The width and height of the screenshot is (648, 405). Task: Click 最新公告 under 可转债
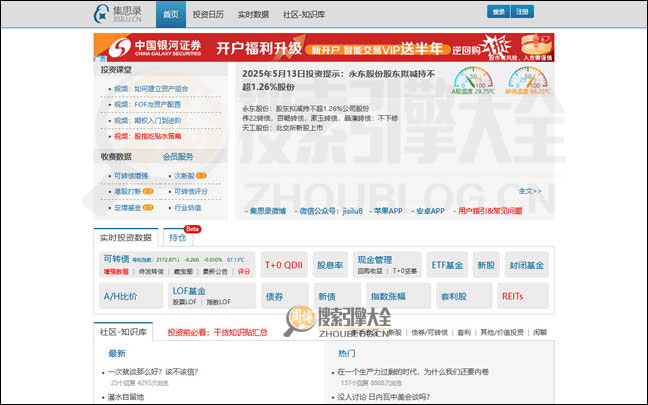tap(215, 272)
